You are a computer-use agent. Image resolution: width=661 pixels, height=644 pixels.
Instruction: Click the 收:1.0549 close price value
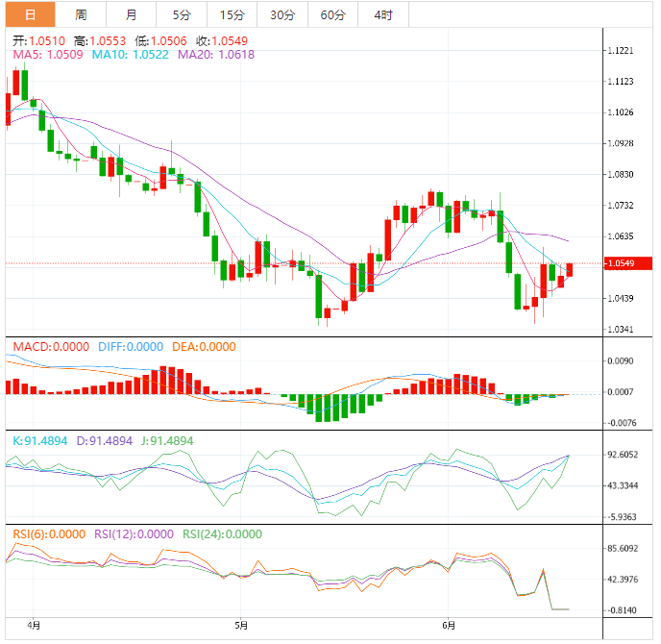(x=222, y=41)
